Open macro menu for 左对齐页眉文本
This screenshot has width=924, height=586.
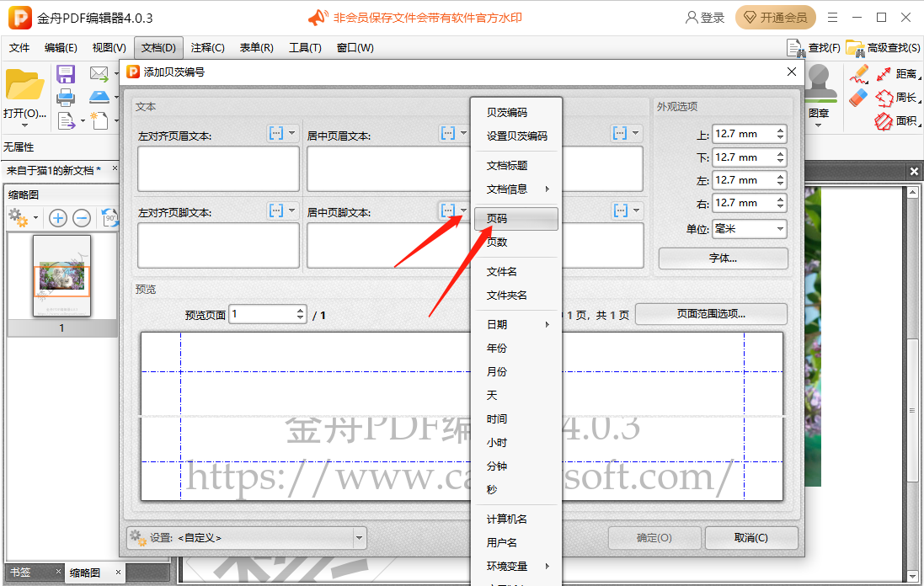point(284,133)
